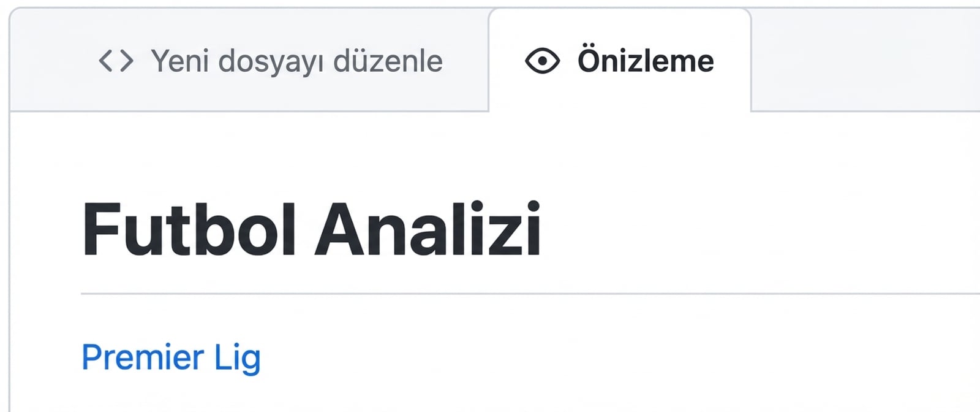Image resolution: width=980 pixels, height=412 pixels.
Task: Select the Futbol Analizi heading text
Action: [x=312, y=226]
